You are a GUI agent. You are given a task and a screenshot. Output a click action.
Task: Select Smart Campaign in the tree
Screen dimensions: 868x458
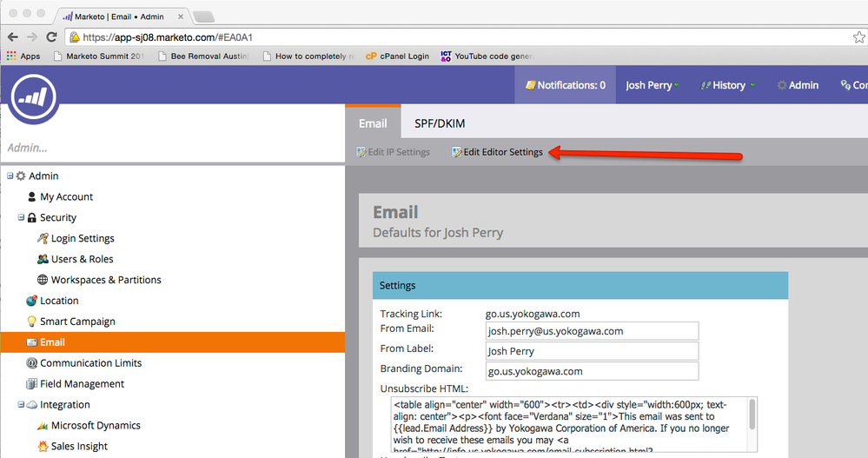coord(77,322)
